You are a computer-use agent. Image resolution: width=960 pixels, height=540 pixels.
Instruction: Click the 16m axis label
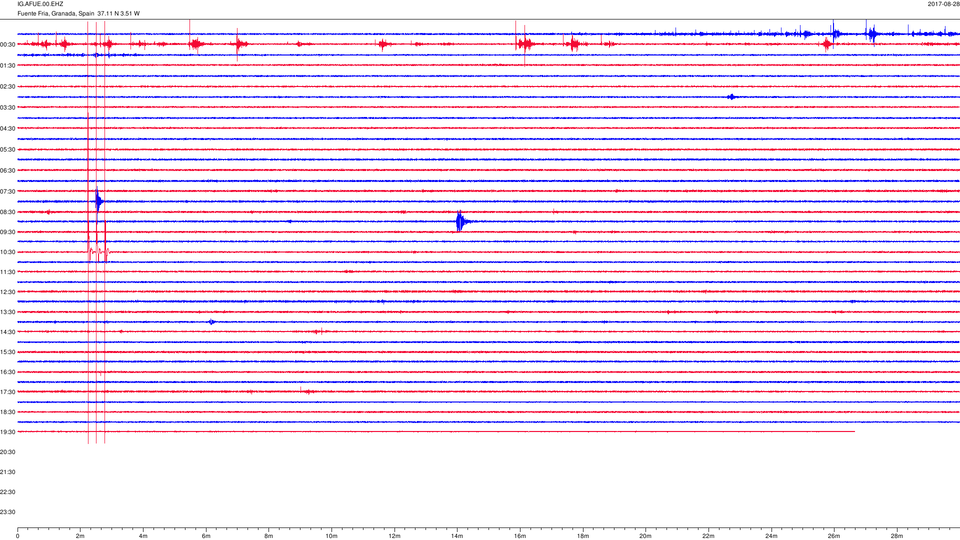click(520, 536)
